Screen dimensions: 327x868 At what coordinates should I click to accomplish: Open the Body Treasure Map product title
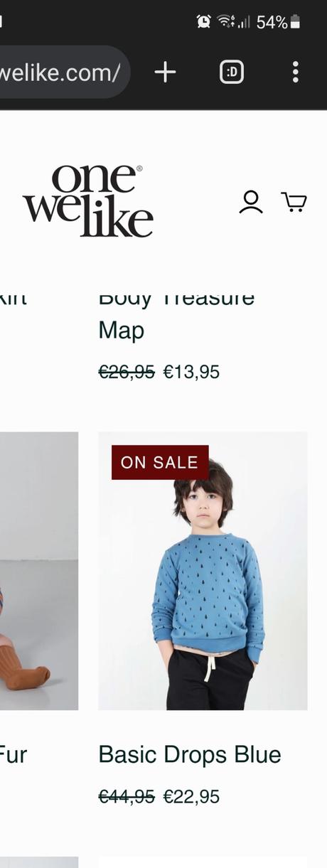tap(176, 313)
